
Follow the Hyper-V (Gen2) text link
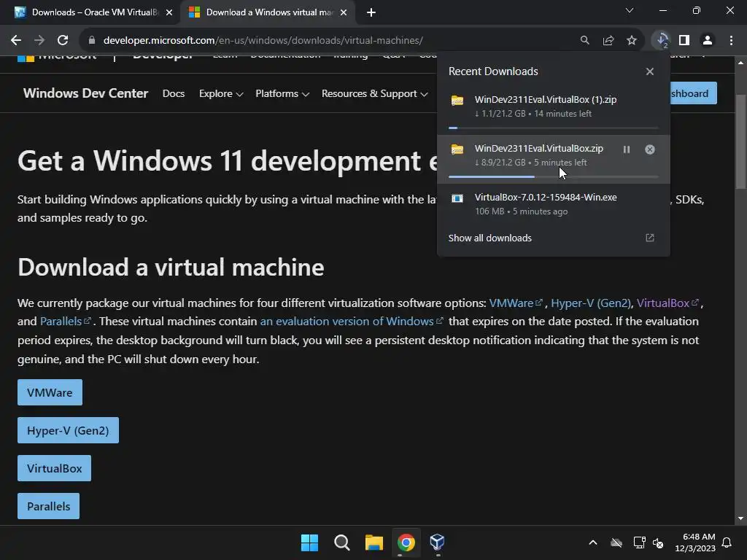(x=591, y=303)
